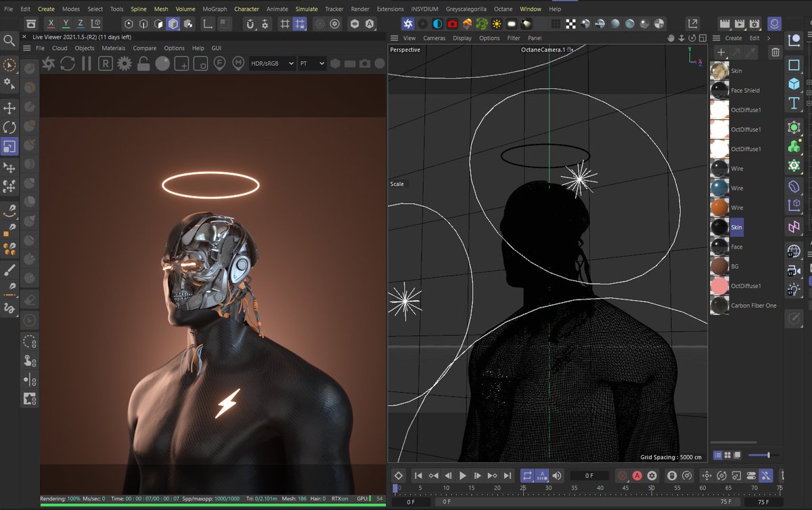812x510 pixels.
Task: Toggle the playback sound speaker
Action: coord(557,476)
